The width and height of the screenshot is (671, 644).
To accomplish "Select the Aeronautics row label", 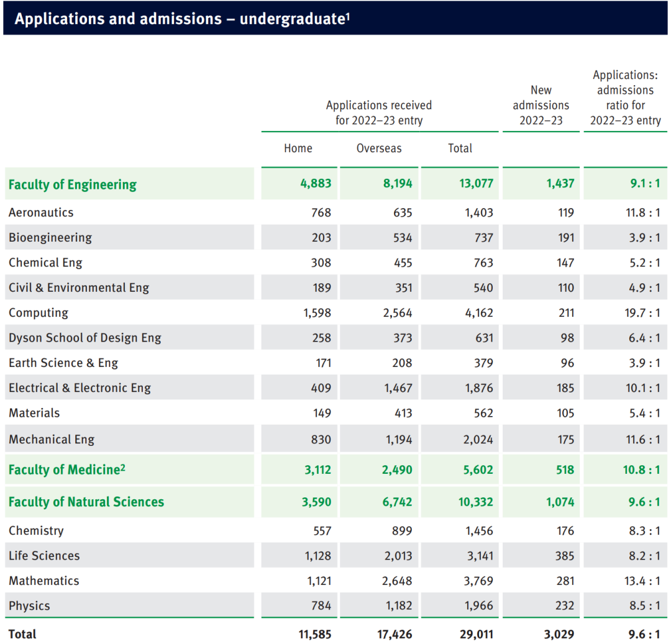I will click(x=41, y=212).
